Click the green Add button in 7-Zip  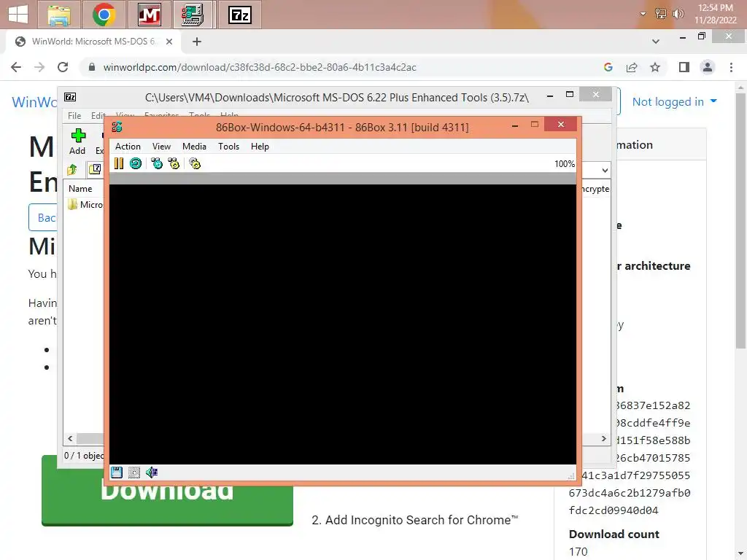click(77, 141)
